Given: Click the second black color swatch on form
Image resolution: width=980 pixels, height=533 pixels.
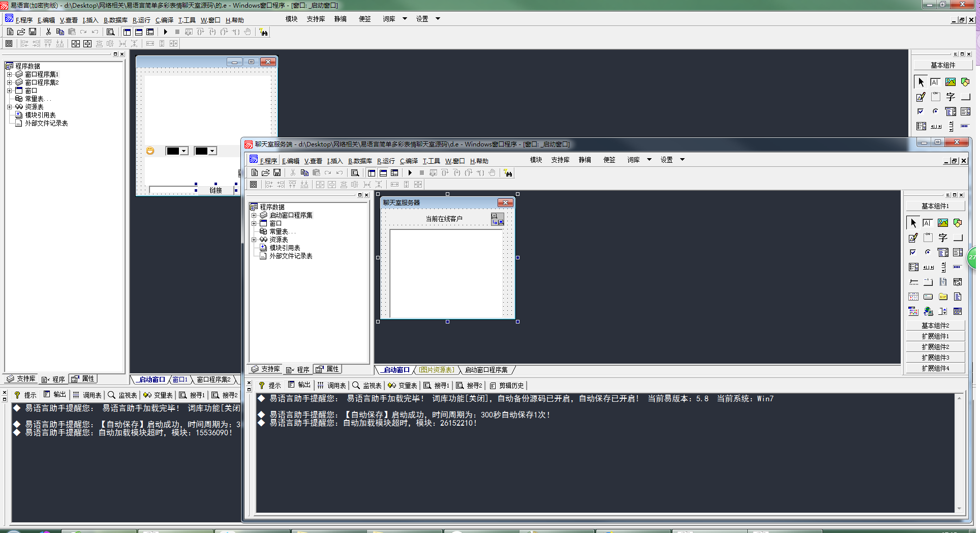Looking at the screenshot, I should click(x=201, y=151).
